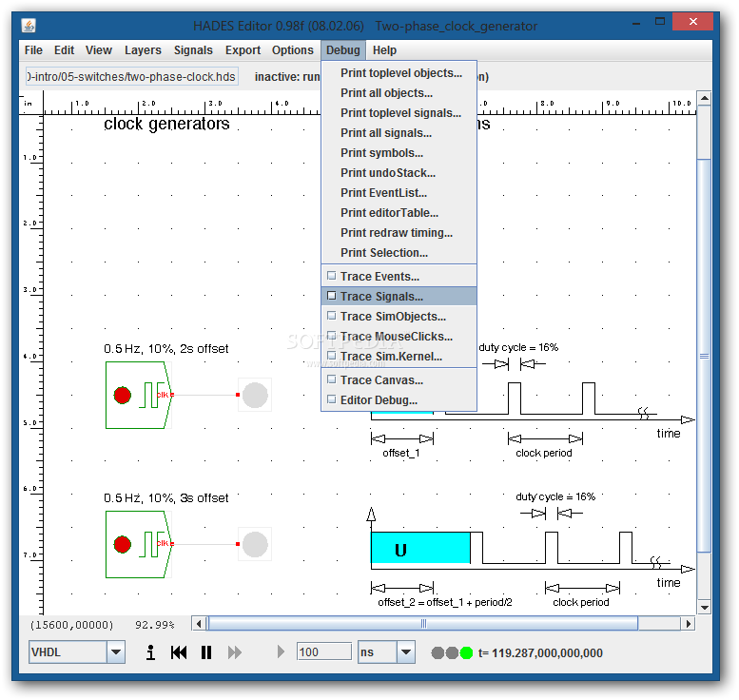Image resolution: width=739 pixels, height=700 pixels.
Task: Minimize the HADES Editor window
Action: click(x=636, y=22)
